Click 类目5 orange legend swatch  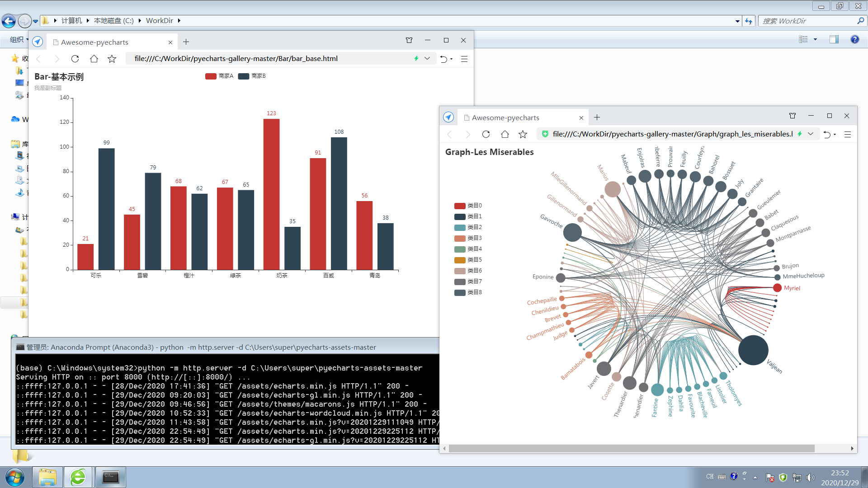(x=459, y=260)
